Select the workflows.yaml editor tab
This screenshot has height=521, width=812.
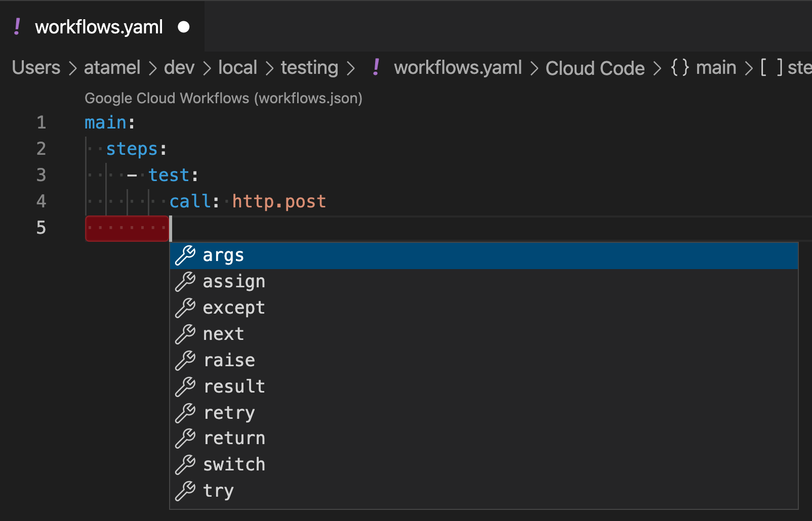99,27
